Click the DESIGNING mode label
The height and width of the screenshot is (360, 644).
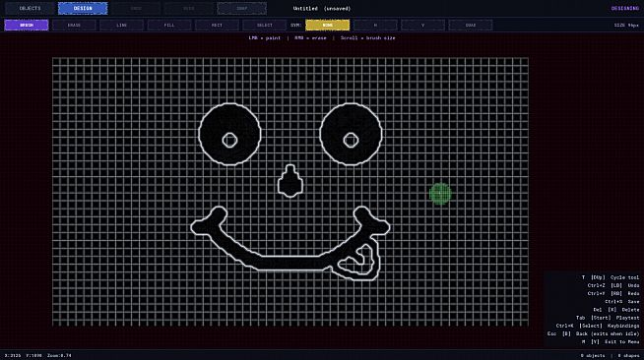(x=625, y=8)
